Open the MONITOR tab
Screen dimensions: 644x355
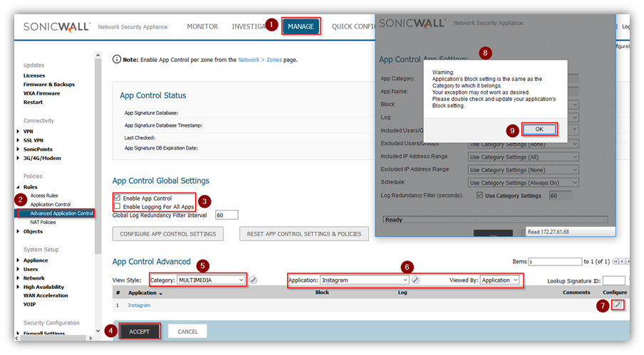202,26
